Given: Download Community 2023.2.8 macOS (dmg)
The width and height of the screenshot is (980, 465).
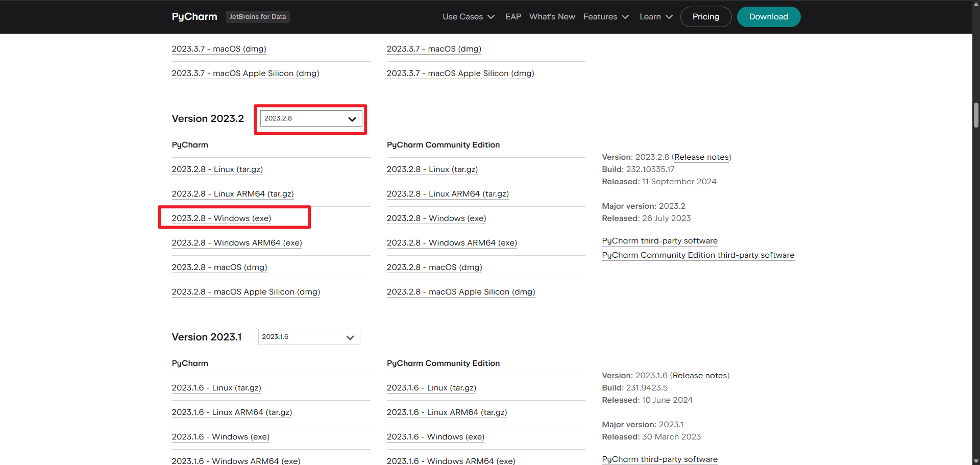Looking at the screenshot, I should (434, 267).
